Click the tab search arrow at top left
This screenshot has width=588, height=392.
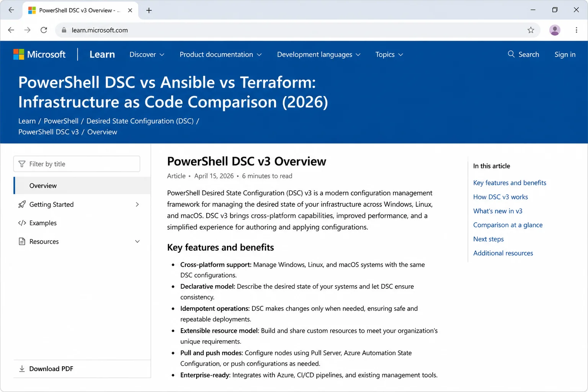tap(11, 10)
